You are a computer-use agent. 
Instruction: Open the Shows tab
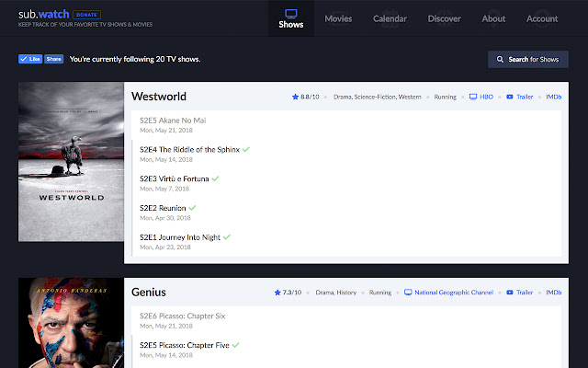291,18
